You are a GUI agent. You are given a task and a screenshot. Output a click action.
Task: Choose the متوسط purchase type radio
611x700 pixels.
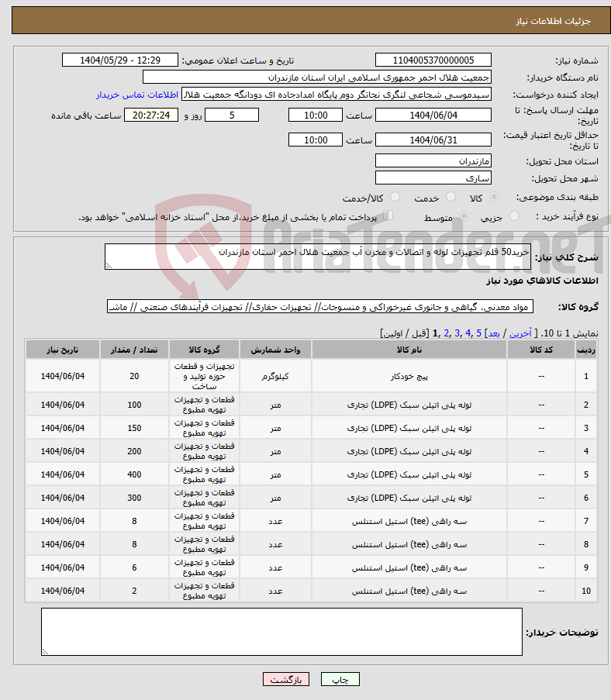(x=464, y=216)
